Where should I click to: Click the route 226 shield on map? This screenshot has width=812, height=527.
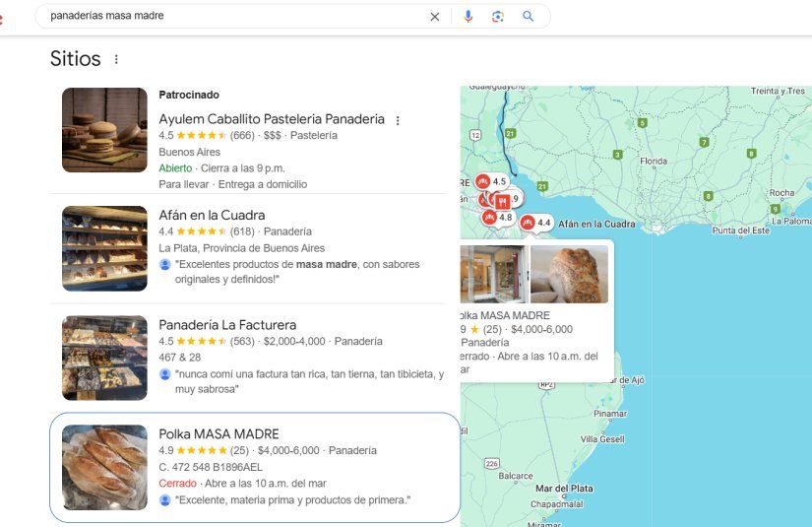pos(492,464)
